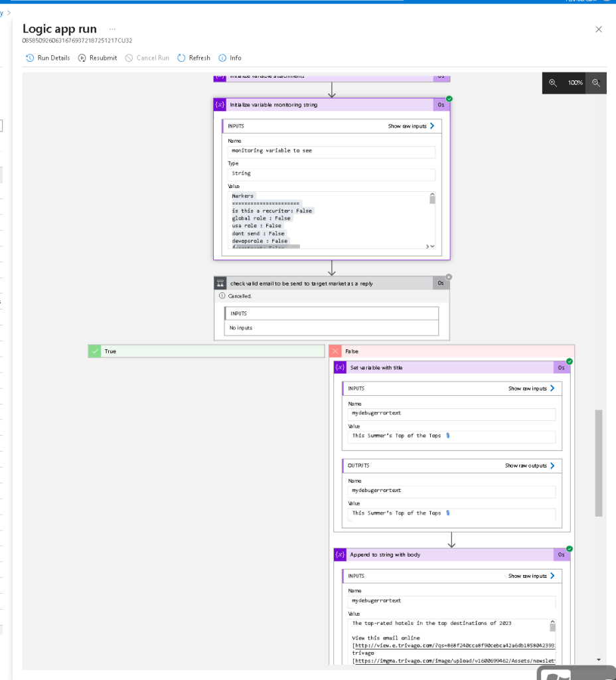Click the run ID text under title
This screenshot has width=616, height=680.
[x=77, y=41]
